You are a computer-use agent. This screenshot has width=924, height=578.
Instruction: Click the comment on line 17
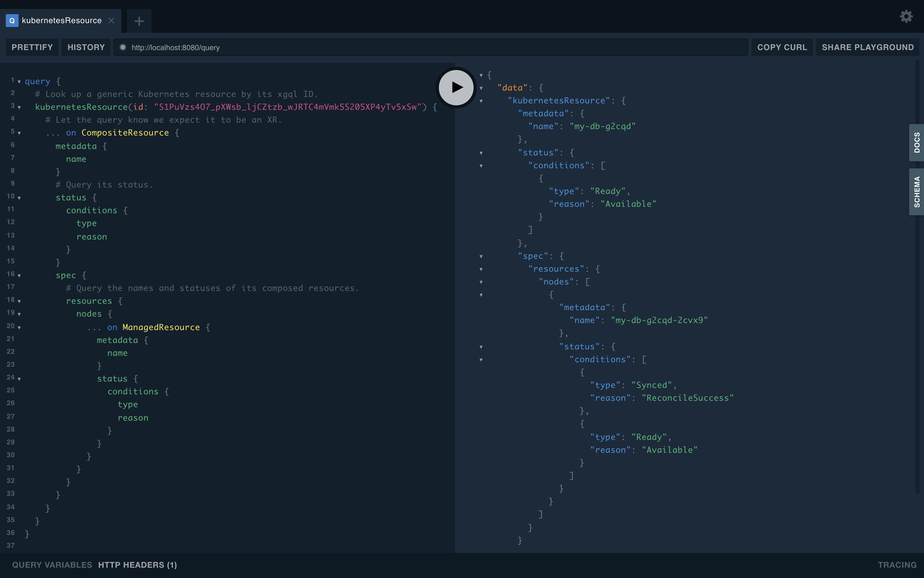pyautogui.click(x=213, y=288)
